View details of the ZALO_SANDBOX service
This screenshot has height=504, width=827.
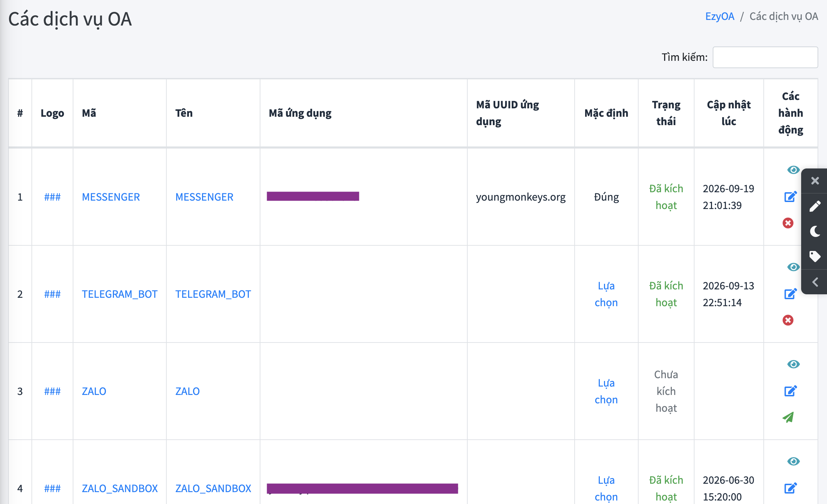pos(793,461)
